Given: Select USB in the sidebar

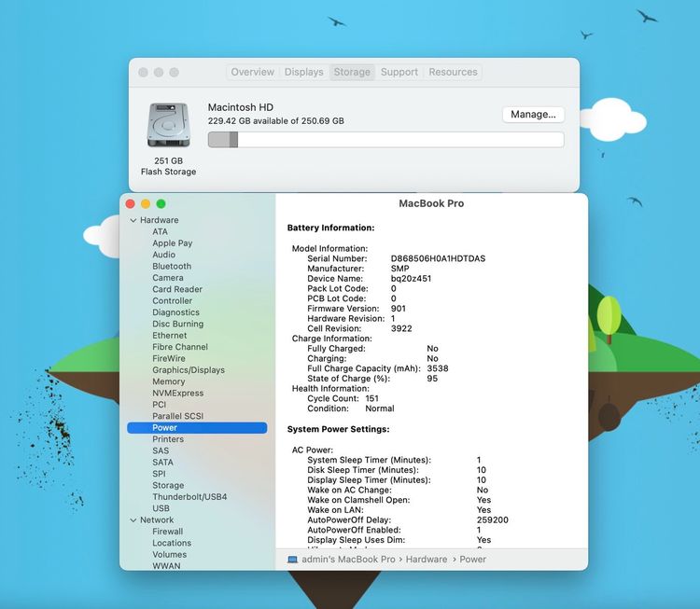Looking at the screenshot, I should 161,508.
